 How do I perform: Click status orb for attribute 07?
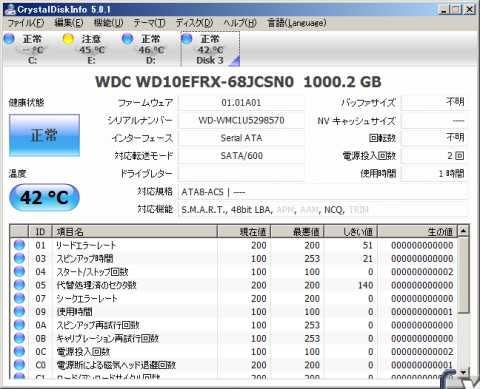[x=19, y=298]
